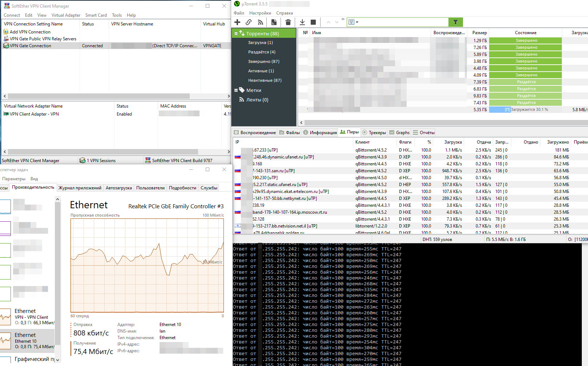The width and height of the screenshot is (588, 366).
Task: Click the Virtual Hub column header
Action: (216, 24)
